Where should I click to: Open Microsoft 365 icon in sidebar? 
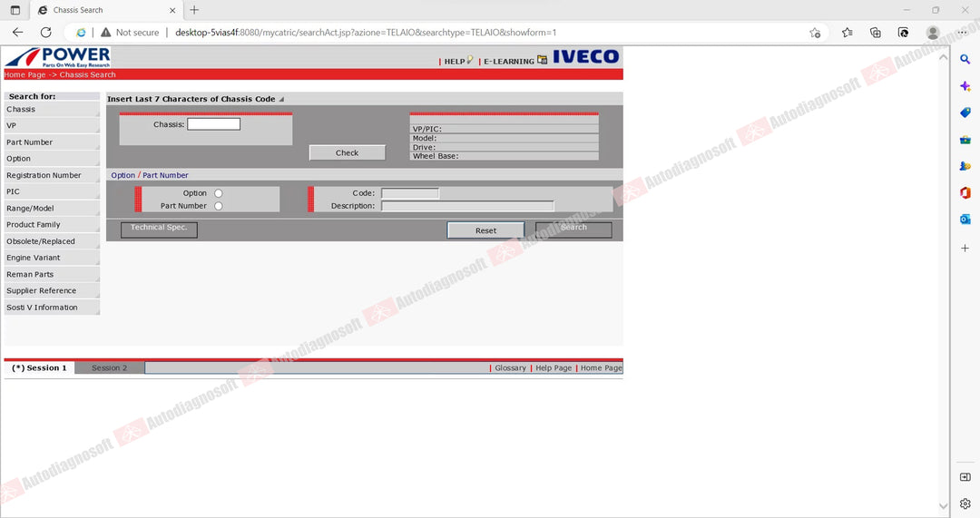pyautogui.click(x=965, y=193)
